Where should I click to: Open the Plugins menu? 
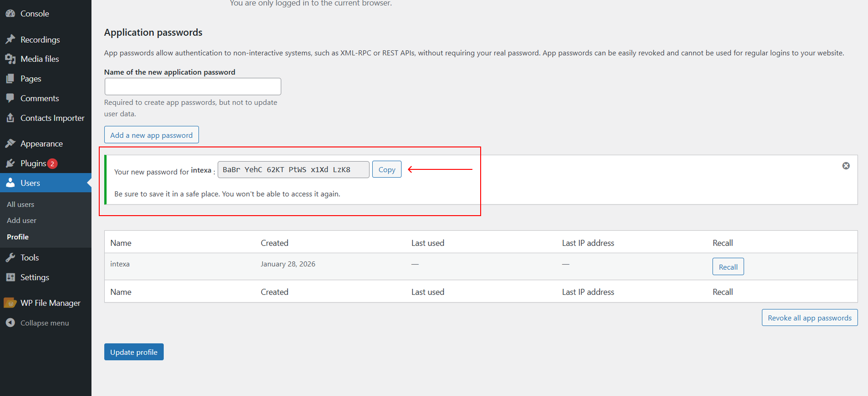(x=33, y=163)
